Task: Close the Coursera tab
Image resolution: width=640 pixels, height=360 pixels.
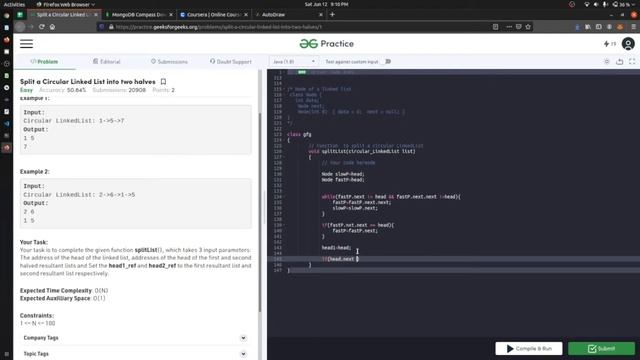Action: point(246,15)
